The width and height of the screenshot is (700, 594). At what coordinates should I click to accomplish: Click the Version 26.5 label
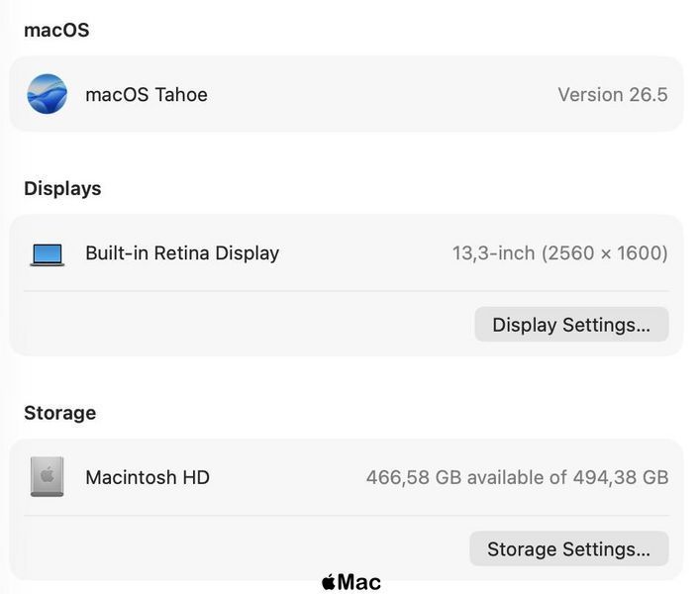click(613, 95)
